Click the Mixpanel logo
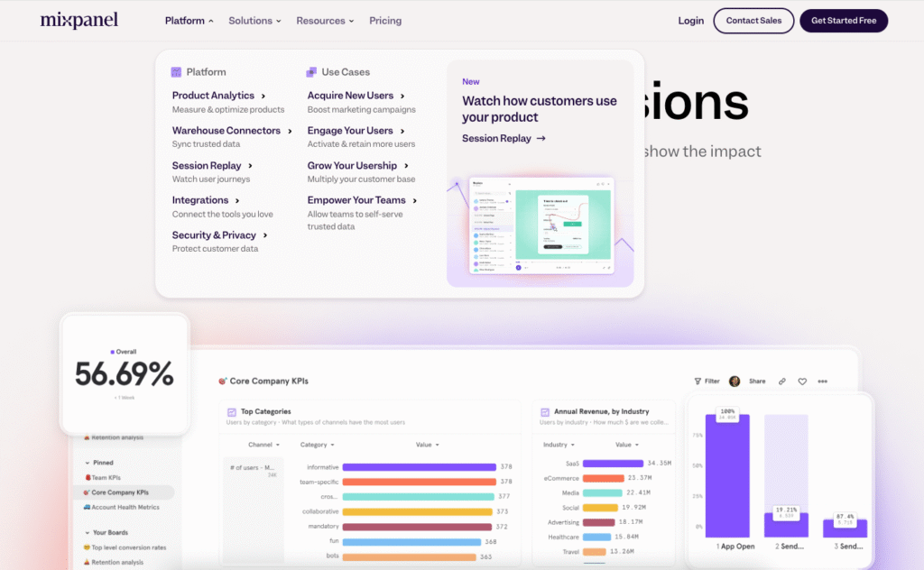Screen dimensions: 924x570 click(79, 20)
